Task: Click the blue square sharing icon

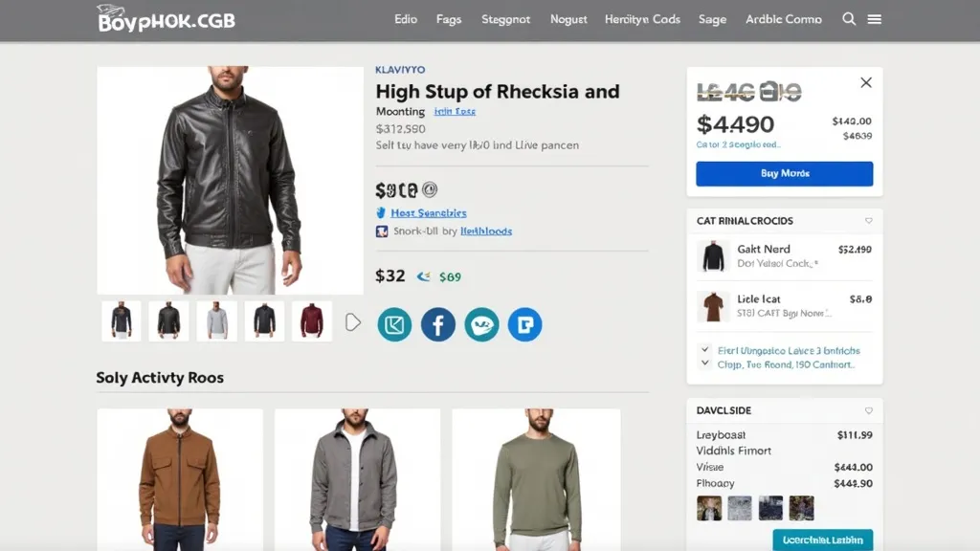Action: pyautogui.click(x=524, y=324)
